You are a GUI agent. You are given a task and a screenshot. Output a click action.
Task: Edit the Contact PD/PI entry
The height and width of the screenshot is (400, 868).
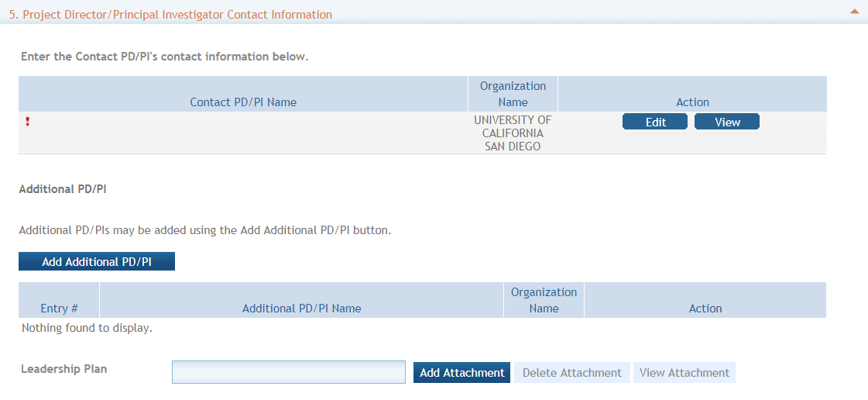pos(655,122)
